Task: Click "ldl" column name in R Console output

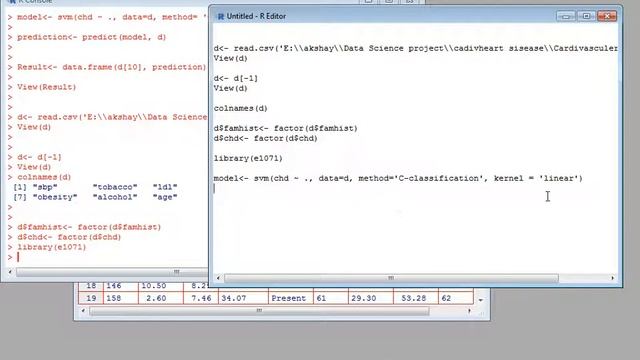Action: [x=165, y=187]
